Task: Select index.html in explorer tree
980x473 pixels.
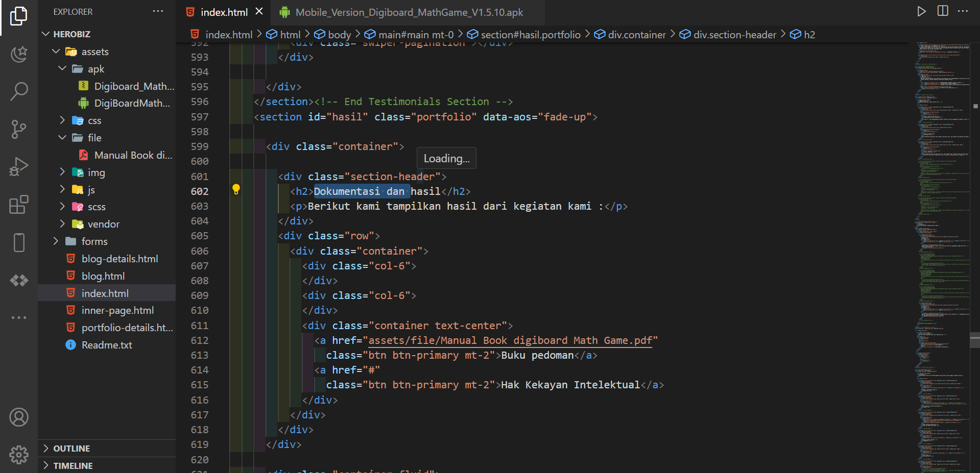Action: 107,293
